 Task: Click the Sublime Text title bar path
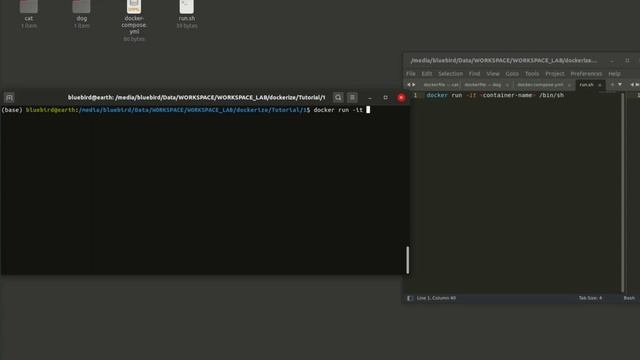point(504,60)
